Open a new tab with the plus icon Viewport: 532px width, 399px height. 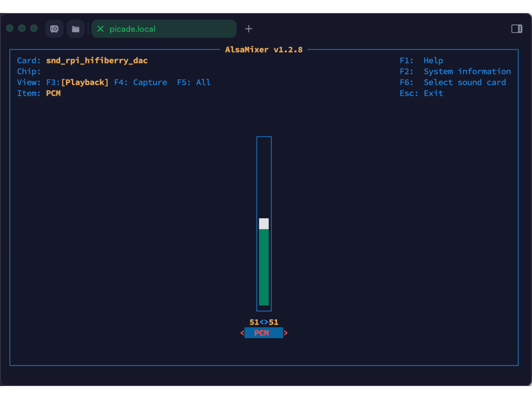[x=248, y=29]
